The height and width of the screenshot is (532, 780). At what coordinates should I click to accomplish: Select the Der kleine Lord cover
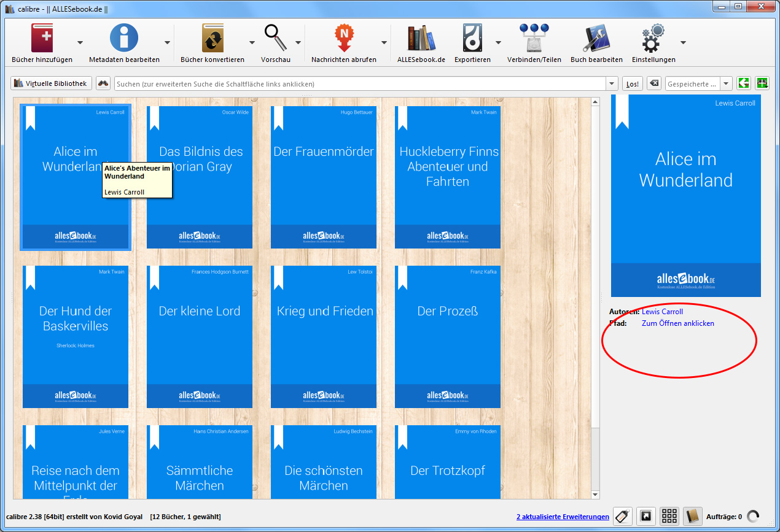(x=200, y=337)
